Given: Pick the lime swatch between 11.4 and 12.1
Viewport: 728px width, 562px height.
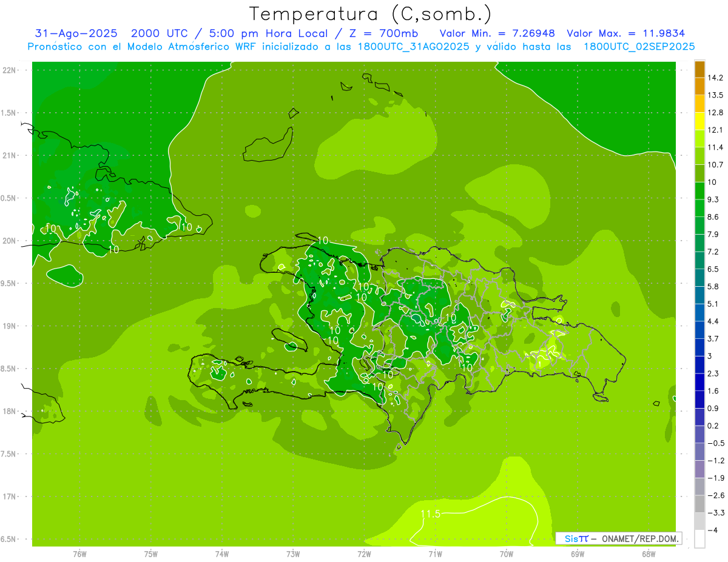Looking at the screenshot, I should point(699,138).
